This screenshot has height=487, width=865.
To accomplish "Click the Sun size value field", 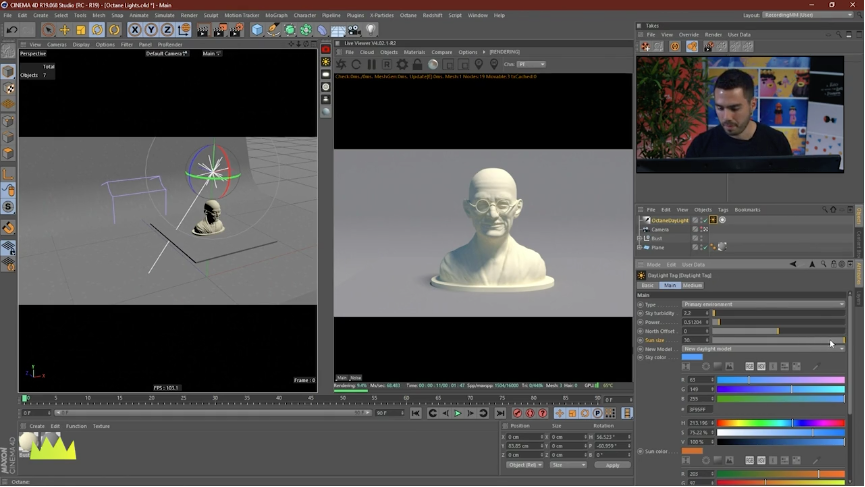I will [694, 340].
